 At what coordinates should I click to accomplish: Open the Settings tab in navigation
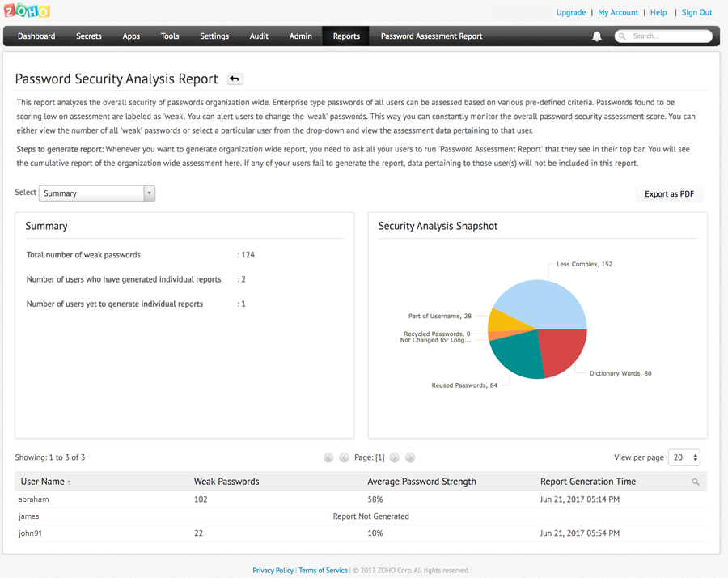click(x=214, y=36)
